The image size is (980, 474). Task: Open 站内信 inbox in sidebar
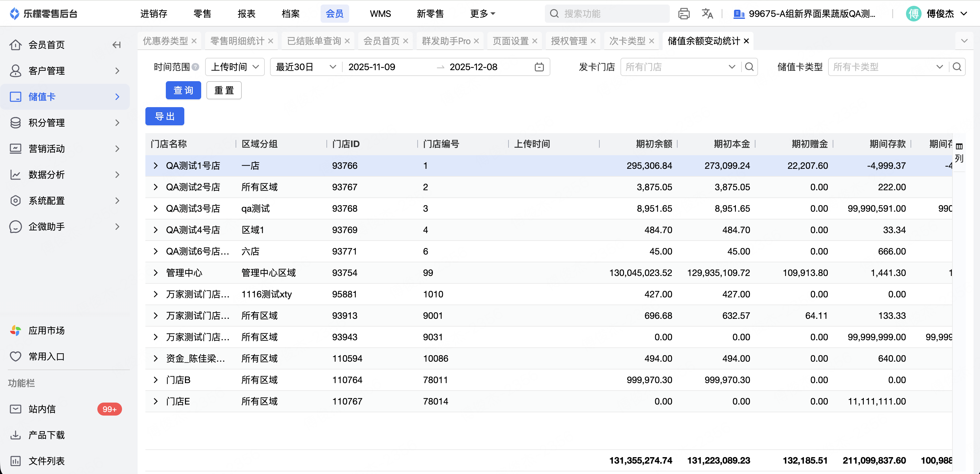coord(42,409)
